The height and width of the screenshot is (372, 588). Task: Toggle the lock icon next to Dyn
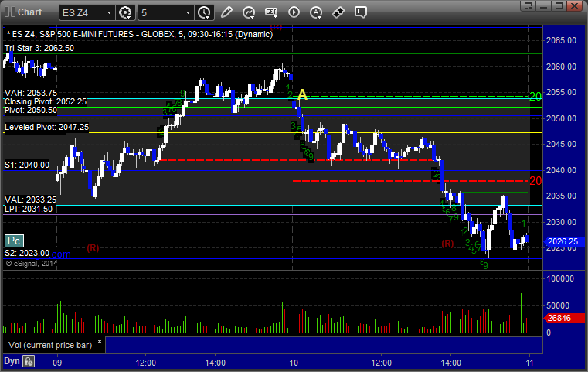click(x=29, y=361)
